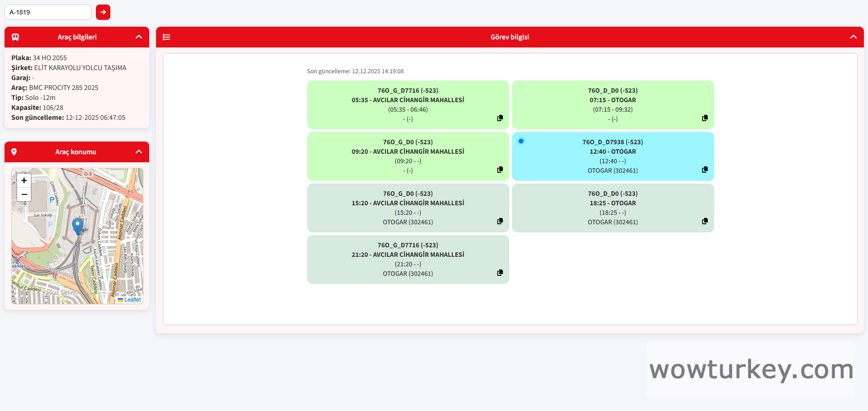The height and width of the screenshot is (411, 868).
Task: Focus the vehicle code input field
Action: click(48, 12)
